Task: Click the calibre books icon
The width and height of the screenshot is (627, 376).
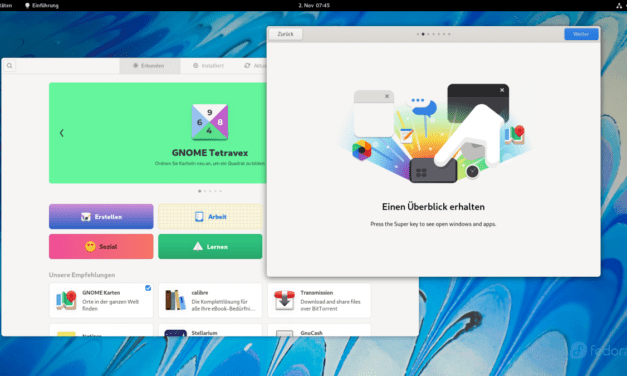Action: pyautogui.click(x=175, y=300)
